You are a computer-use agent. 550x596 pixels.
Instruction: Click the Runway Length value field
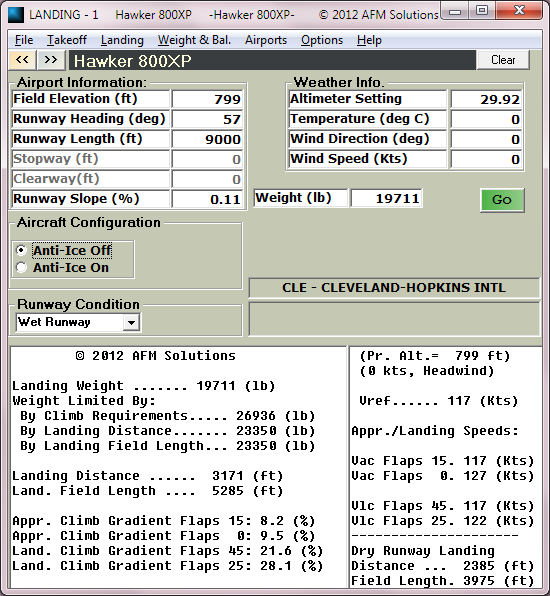(207, 139)
